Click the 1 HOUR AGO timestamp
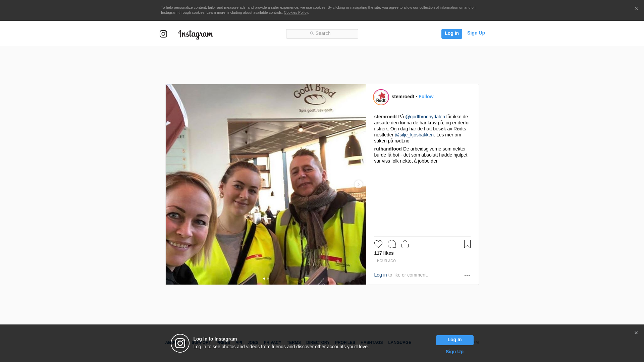This screenshot has width=644, height=362. point(385,261)
